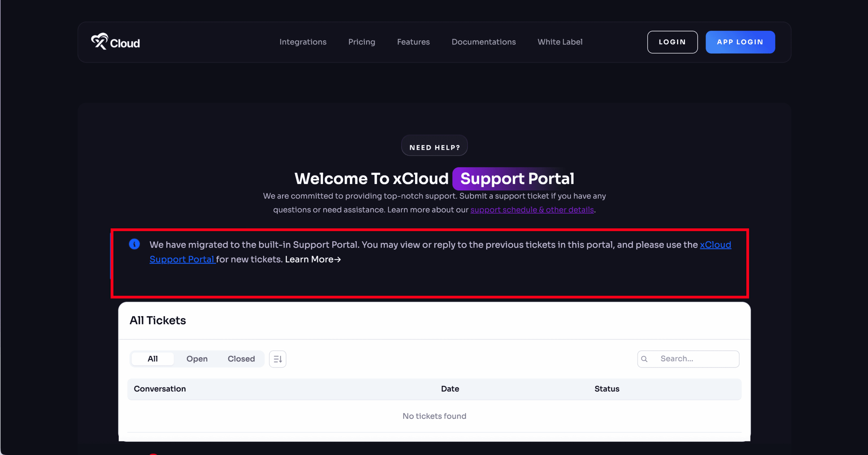The height and width of the screenshot is (455, 868).
Task: Open the Pricing page from the navbar
Action: coord(361,42)
